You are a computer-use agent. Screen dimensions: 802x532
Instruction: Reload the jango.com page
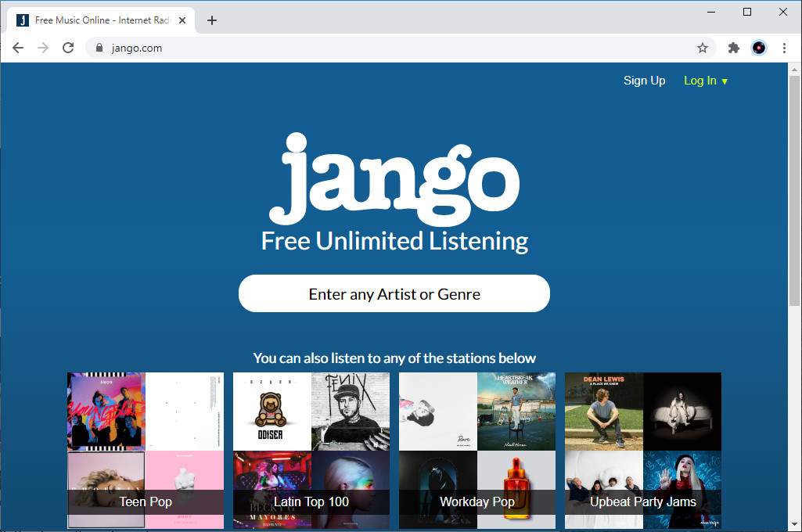pyautogui.click(x=68, y=48)
